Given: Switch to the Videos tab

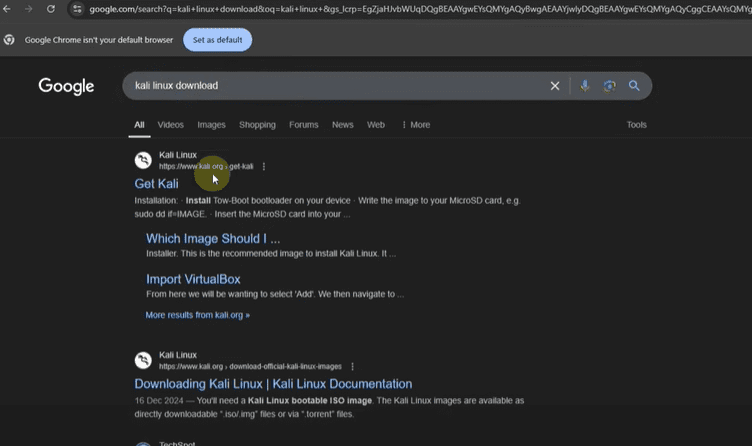Looking at the screenshot, I should click(170, 125).
